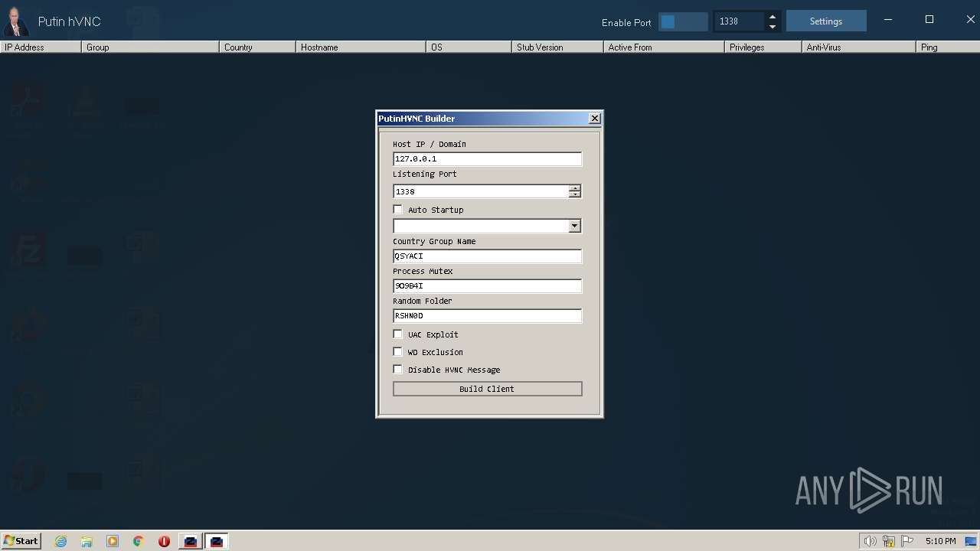Minimize the Putin hVNC window
980x551 pixels.
(x=888, y=20)
